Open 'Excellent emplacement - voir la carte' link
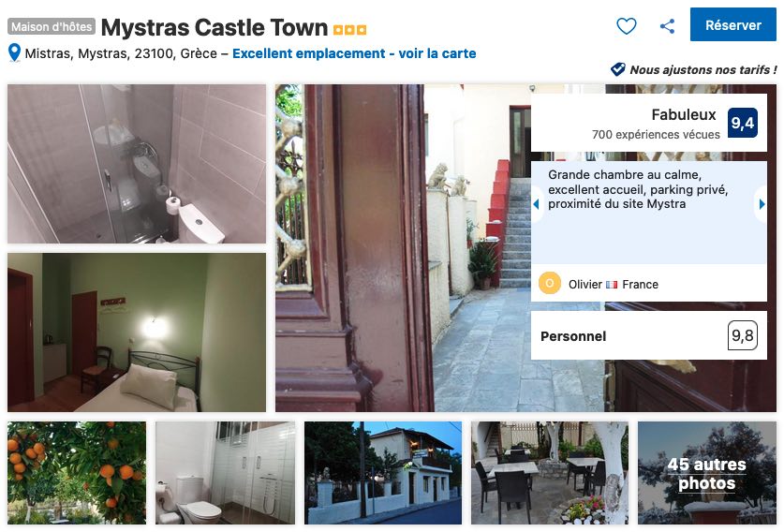 point(354,53)
